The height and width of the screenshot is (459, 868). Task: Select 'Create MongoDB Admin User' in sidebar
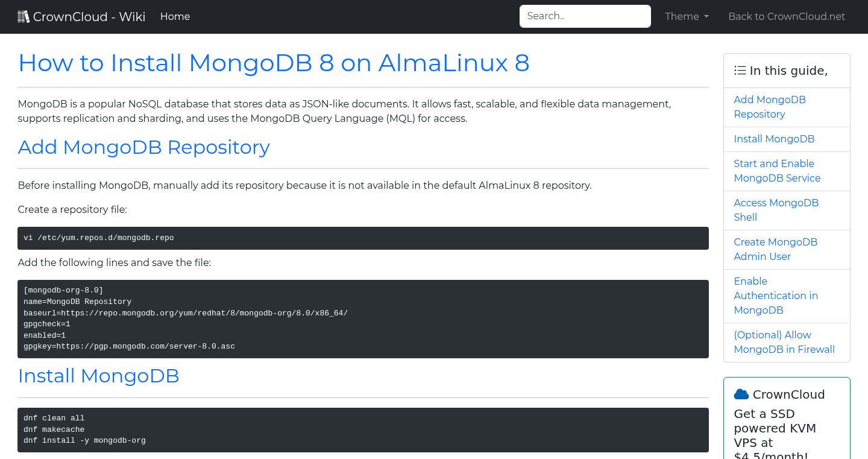pos(775,249)
